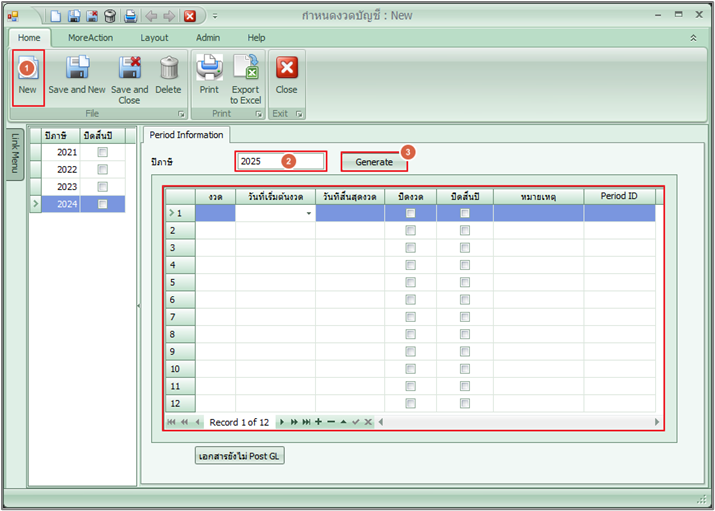Click the ปีภาษี year input field

click(280, 161)
